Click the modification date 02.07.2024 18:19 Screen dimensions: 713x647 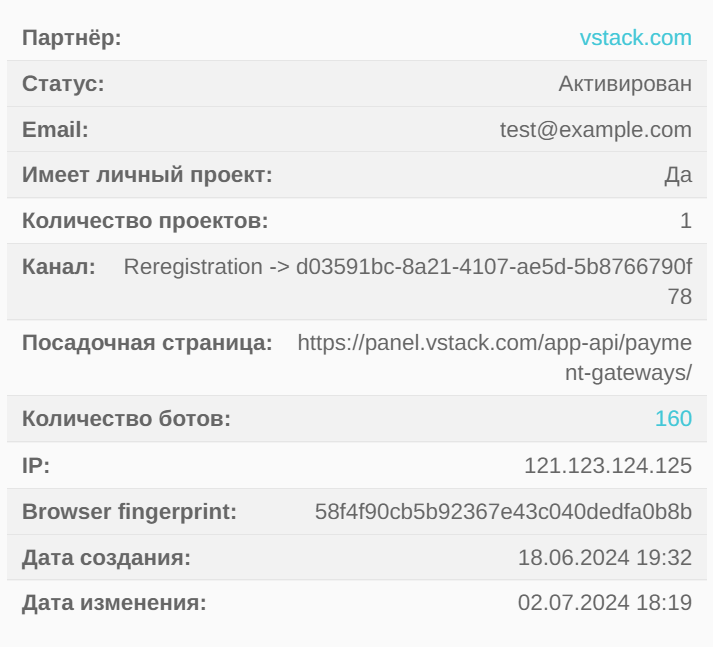605,603
